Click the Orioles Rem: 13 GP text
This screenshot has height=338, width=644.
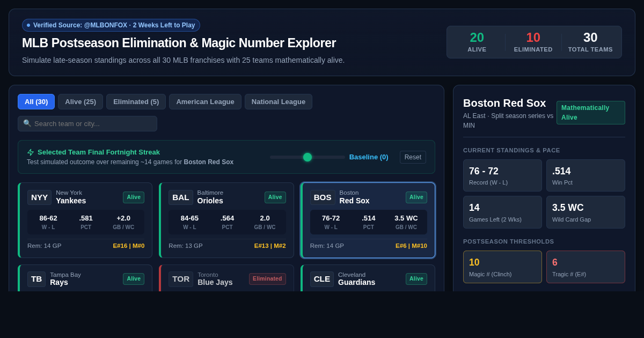point(186,246)
